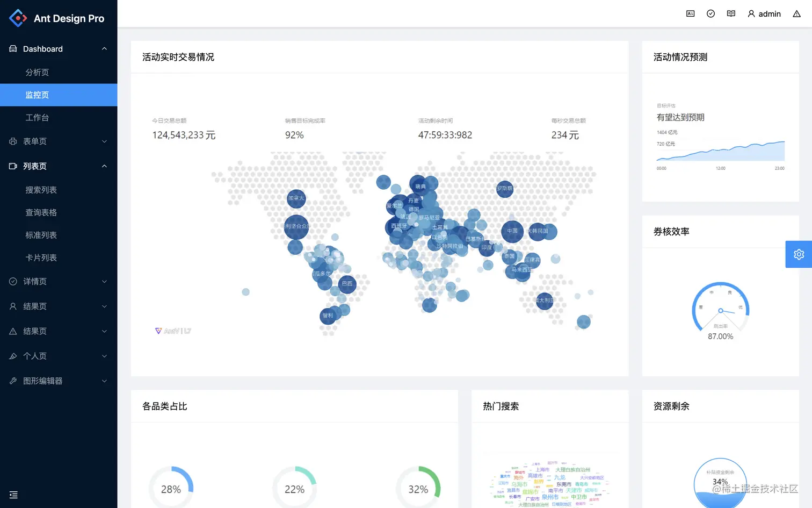Click the 活动情况预测 area trend chart

pyautogui.click(x=720, y=152)
